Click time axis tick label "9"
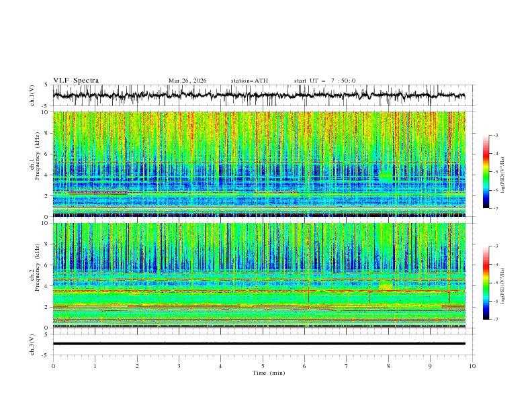 [x=430, y=366]
